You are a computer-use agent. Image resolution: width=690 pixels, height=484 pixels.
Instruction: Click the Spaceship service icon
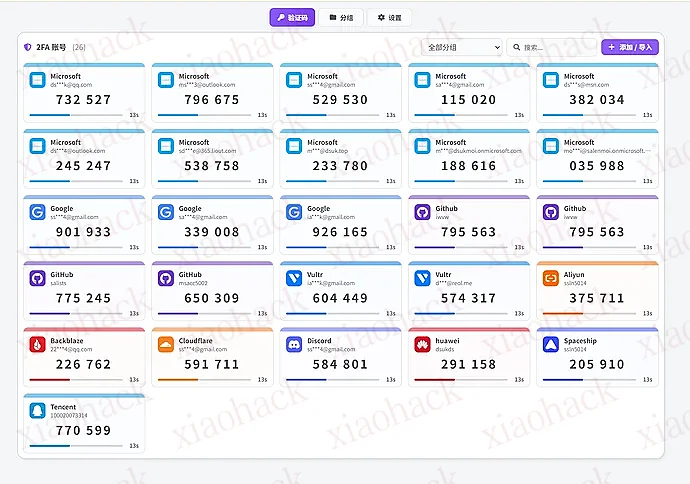(550, 345)
